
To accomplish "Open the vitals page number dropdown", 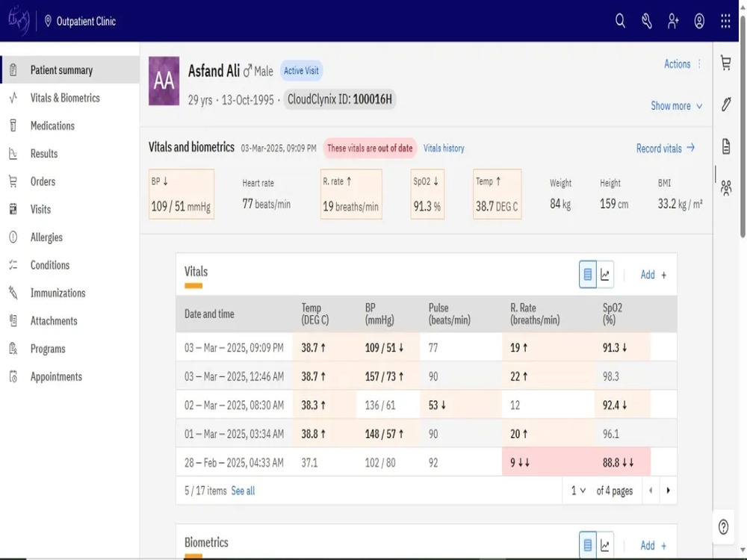I will (x=578, y=491).
